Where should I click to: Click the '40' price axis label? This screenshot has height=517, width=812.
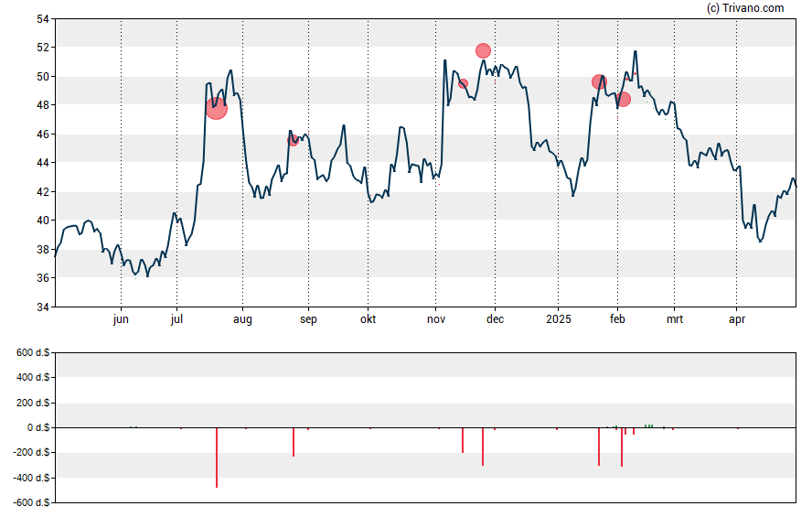[x=43, y=221]
